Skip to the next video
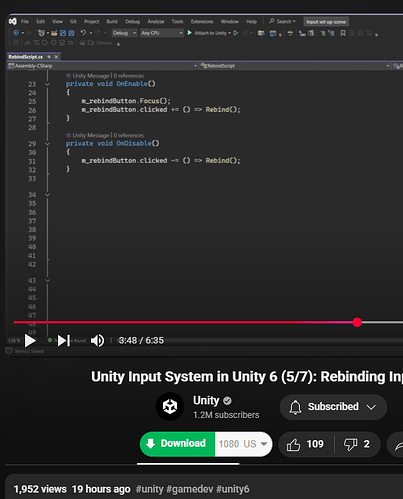 point(64,340)
